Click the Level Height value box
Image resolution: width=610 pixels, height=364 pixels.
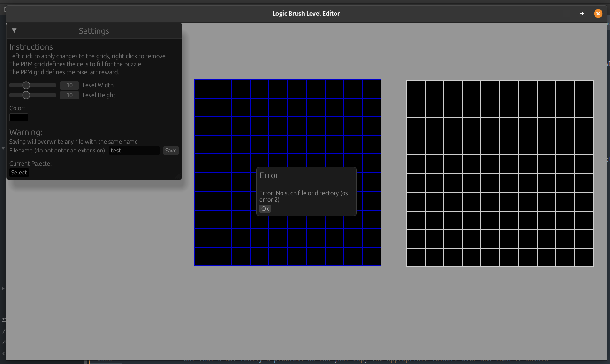69,95
